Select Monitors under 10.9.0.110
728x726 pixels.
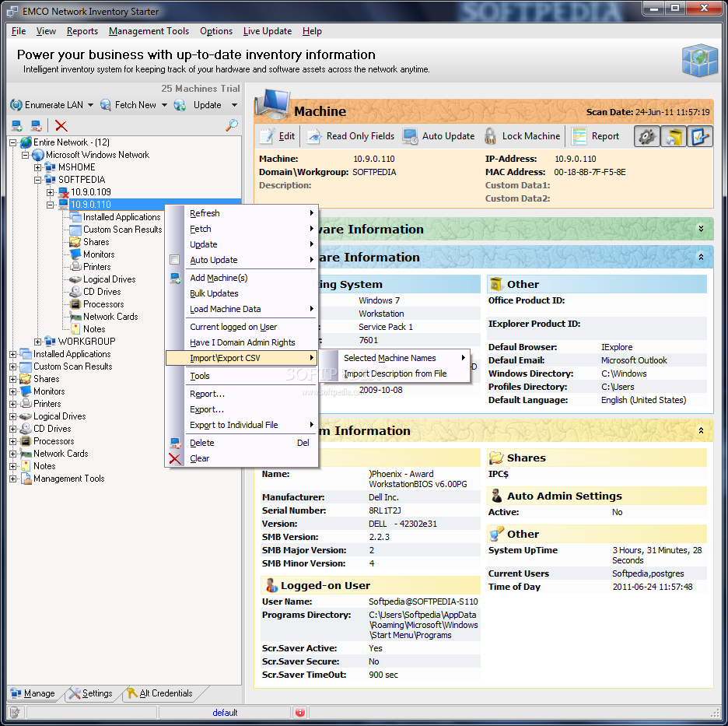(99, 254)
